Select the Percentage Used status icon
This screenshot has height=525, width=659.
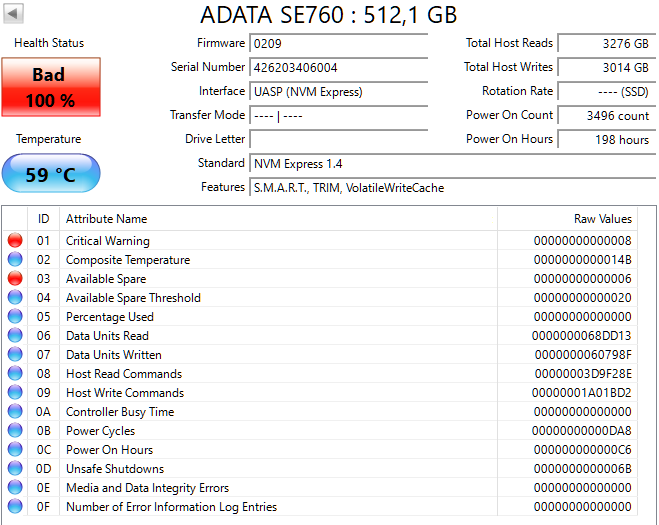click(15, 316)
